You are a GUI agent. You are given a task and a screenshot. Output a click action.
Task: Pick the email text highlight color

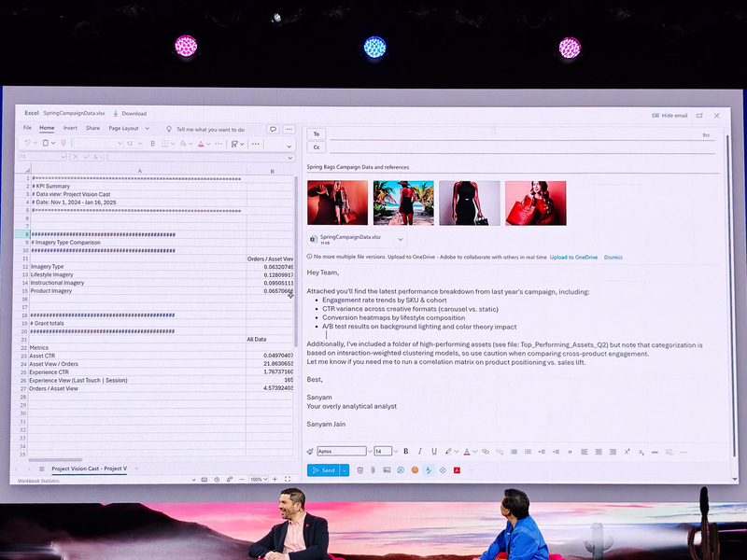point(448,452)
